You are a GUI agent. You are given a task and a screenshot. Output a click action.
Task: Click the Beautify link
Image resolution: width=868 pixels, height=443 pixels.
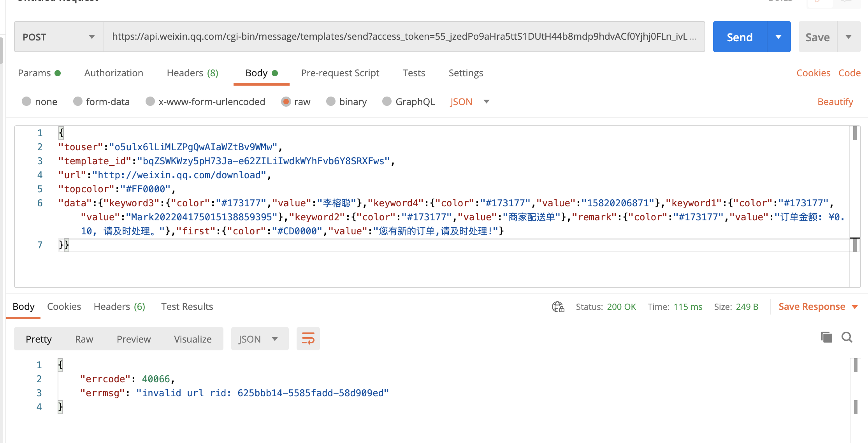(x=835, y=102)
